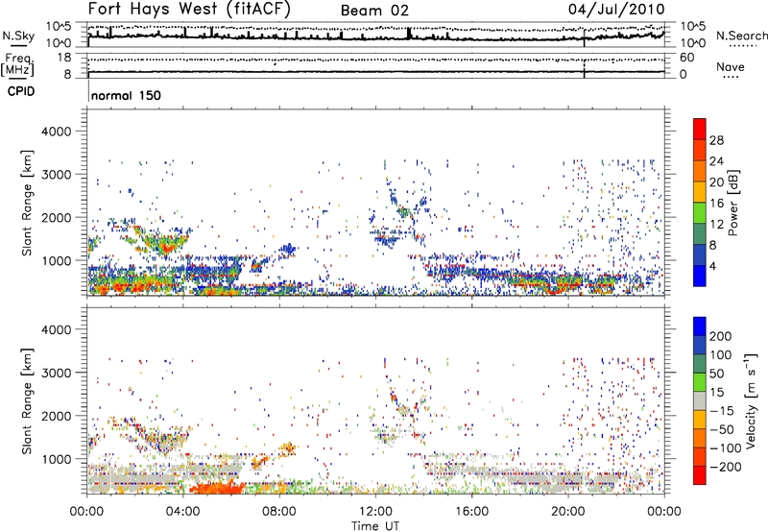Click the 'normal 150' CPID text
The height and width of the screenshot is (532, 768).
[126, 95]
